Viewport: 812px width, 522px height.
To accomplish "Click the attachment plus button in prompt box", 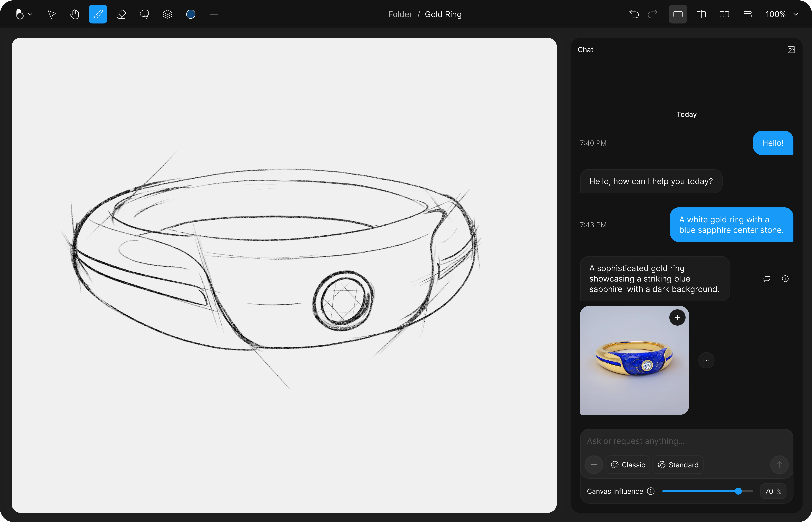I will 594,465.
